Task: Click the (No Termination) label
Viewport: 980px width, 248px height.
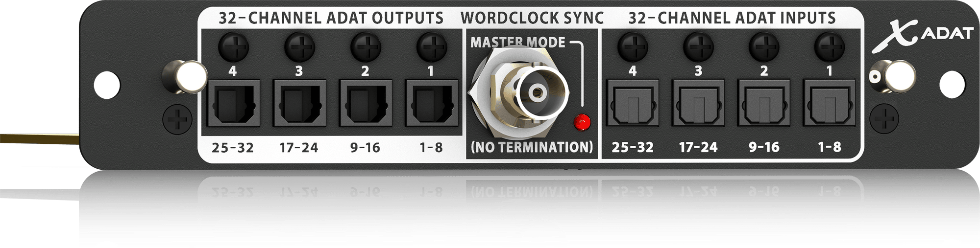Action: point(532,147)
